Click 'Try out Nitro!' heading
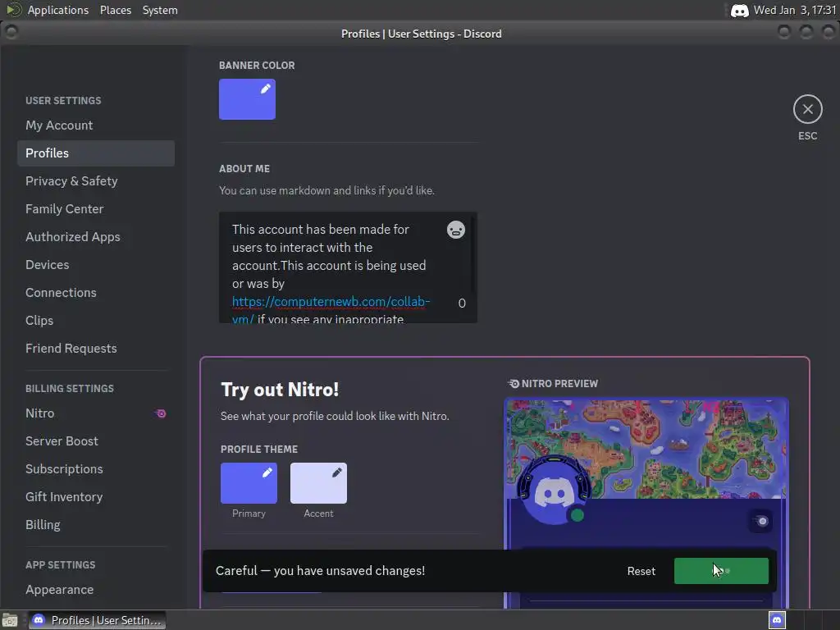 [x=280, y=390]
